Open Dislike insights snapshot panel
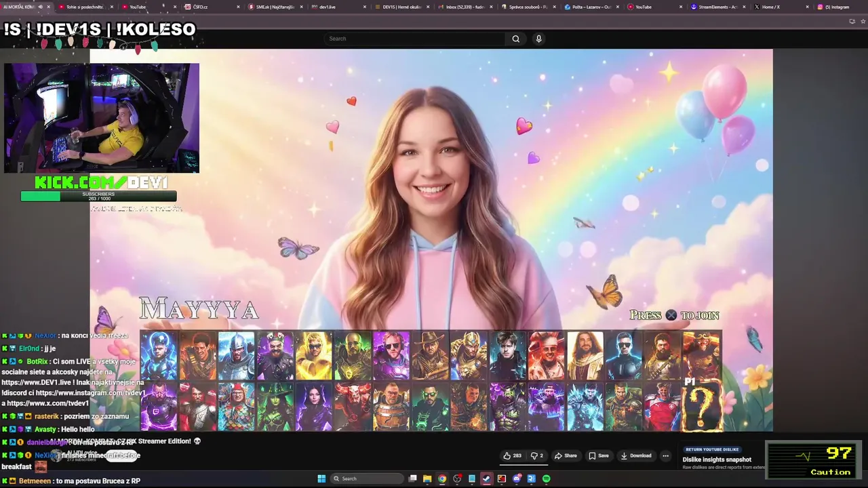 point(717,460)
